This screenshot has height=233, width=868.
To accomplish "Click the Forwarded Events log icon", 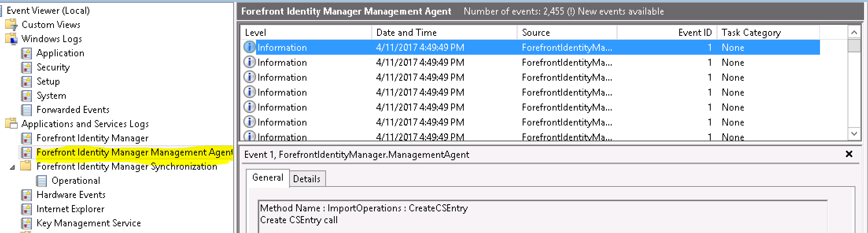I will (x=26, y=110).
